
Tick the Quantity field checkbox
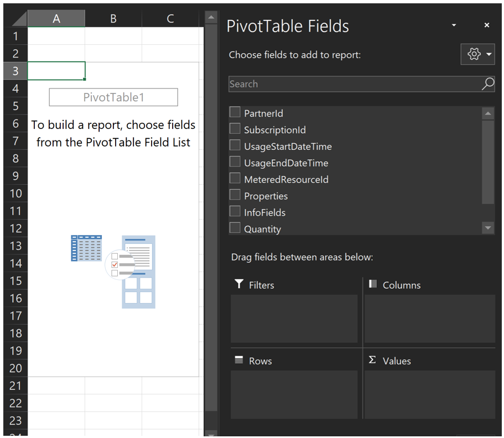coord(235,228)
